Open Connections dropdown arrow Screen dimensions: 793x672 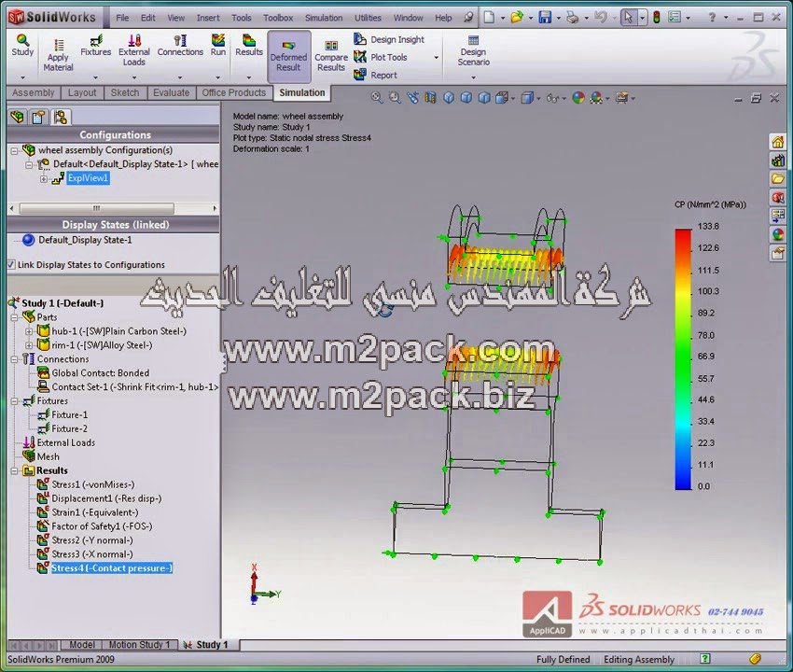click(180, 77)
